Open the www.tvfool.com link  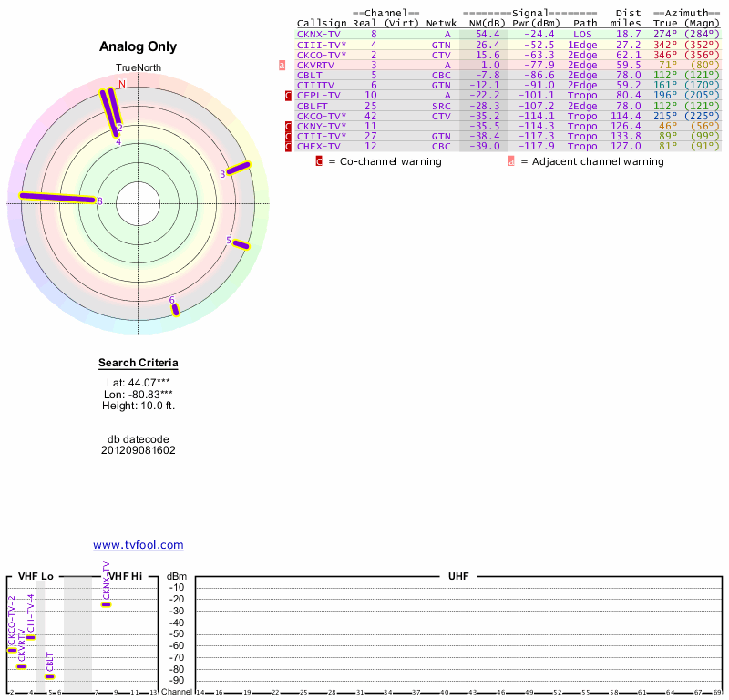[x=138, y=545]
